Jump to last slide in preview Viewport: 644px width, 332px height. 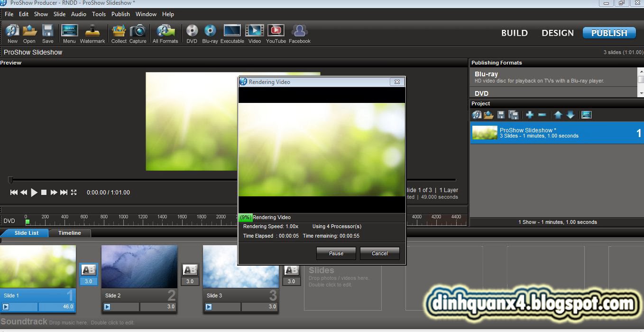pyautogui.click(x=64, y=192)
